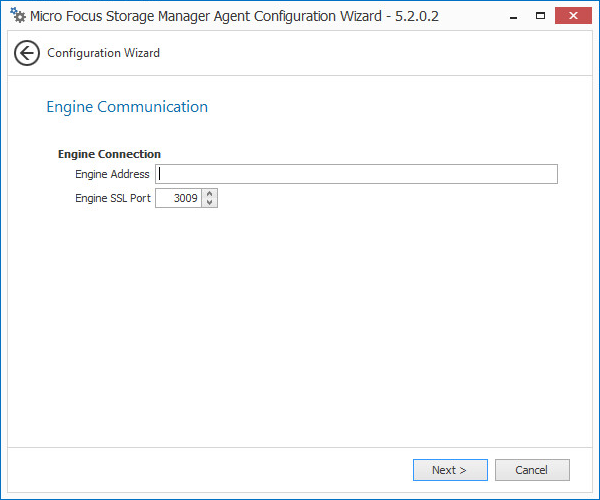This screenshot has height=500, width=600.
Task: Click into the Engine SSL Port number box
Action: [179, 198]
